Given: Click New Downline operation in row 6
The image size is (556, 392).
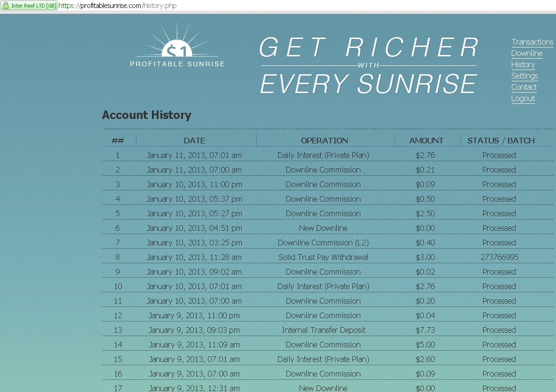Looking at the screenshot, I should click(323, 228).
